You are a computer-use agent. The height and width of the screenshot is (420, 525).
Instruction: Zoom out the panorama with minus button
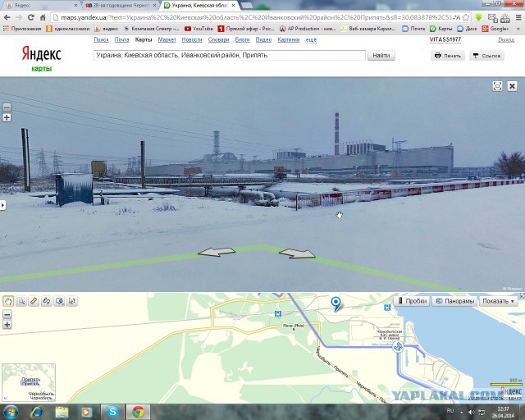[7, 107]
